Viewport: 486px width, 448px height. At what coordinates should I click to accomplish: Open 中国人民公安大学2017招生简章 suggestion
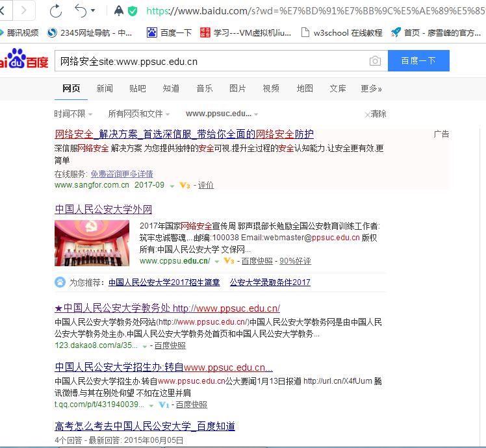coord(164,282)
